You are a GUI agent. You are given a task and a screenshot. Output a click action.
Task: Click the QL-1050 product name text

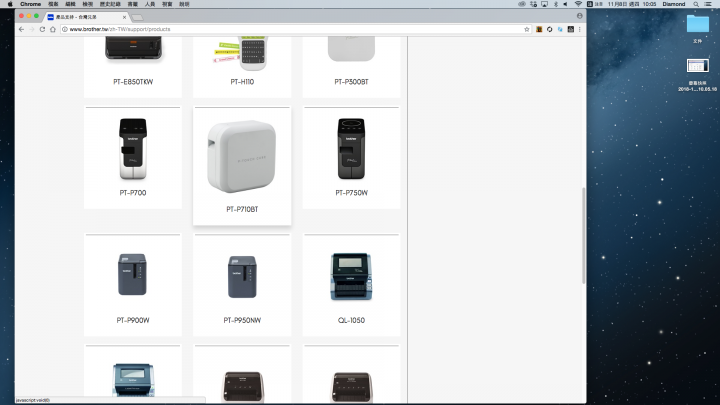[x=351, y=320]
